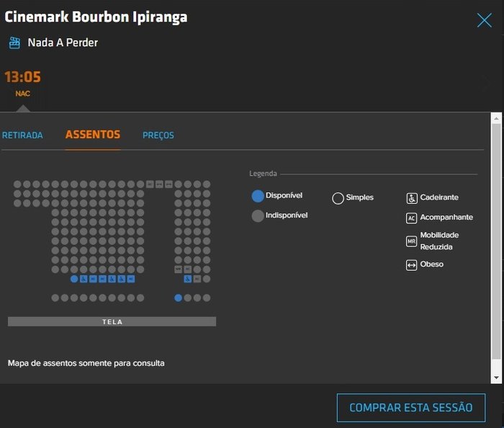Viewport: 504px width, 428px height.
Task: Click the Obeso legend label
Action: (432, 264)
